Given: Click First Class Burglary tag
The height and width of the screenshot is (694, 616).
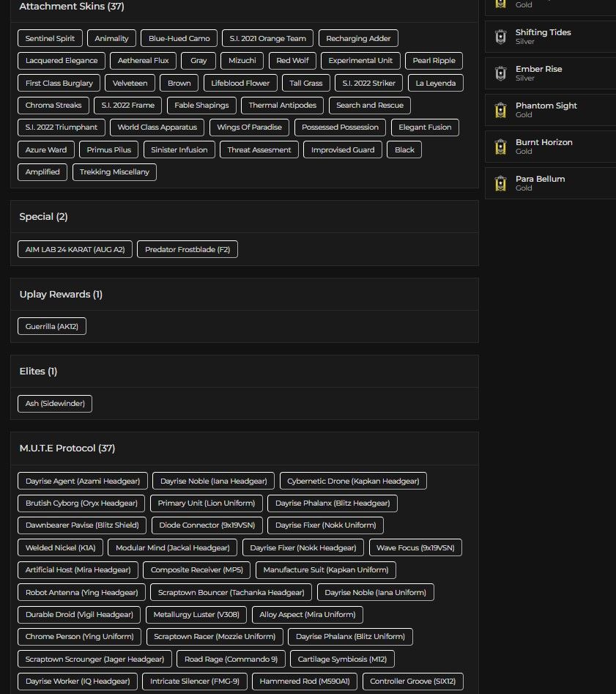Looking at the screenshot, I should click(59, 84).
